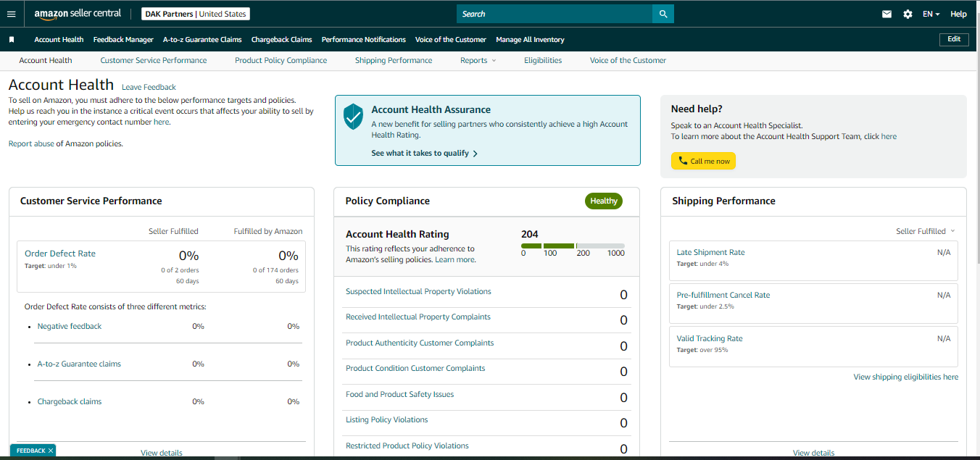The height and width of the screenshot is (460, 980).
Task: Open Food and Product Safety Issues
Action: coord(400,395)
